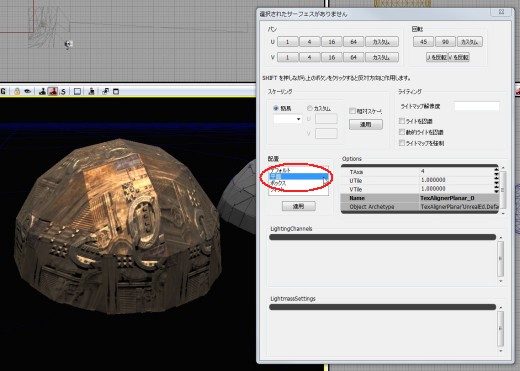Viewport: 520px width, 371px height.
Task: Click the camera figure icon in viewport toolbar
Action: click(91, 91)
